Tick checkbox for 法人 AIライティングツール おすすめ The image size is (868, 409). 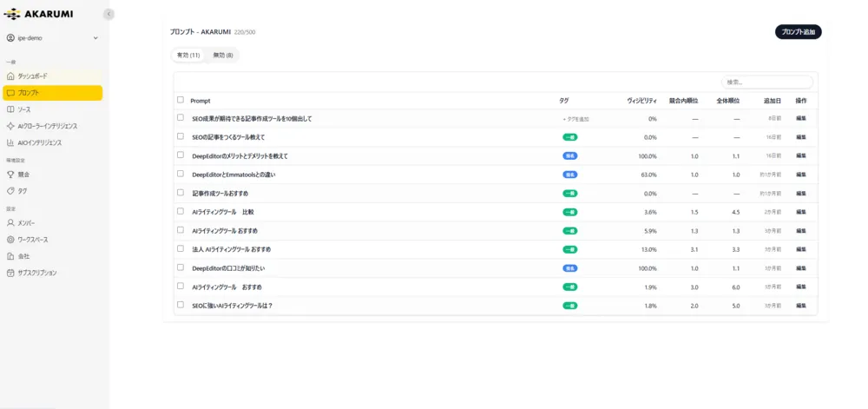click(x=180, y=248)
